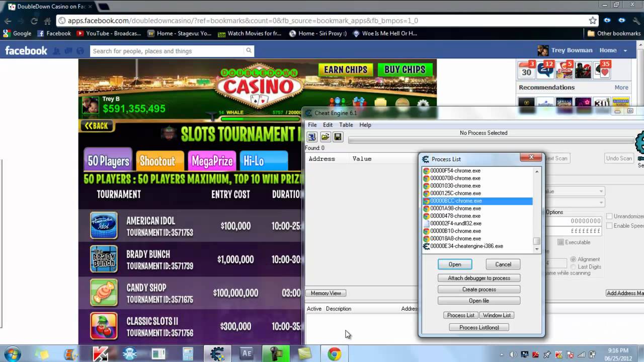Open the app icon with badge 12
This screenshot has height=362, width=644.
point(545,70)
